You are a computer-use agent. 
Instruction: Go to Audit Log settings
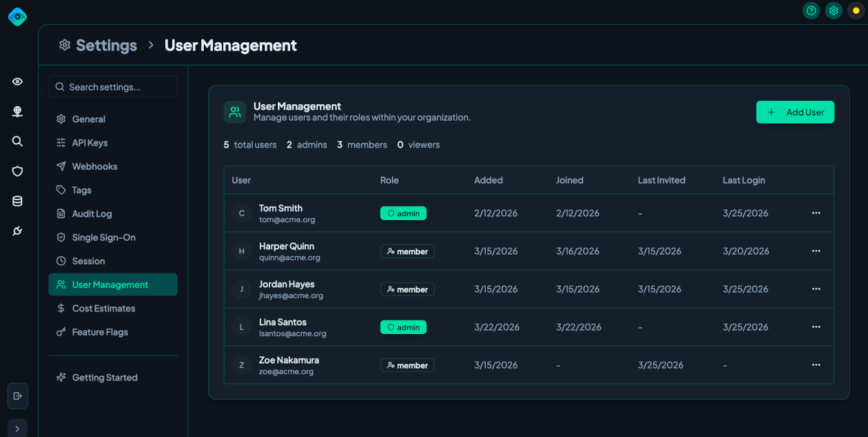[x=92, y=214]
